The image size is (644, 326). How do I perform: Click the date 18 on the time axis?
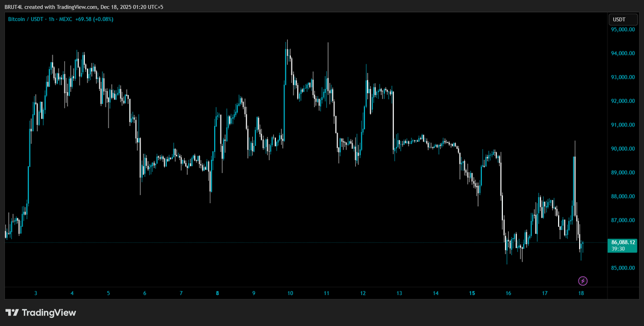(x=581, y=293)
